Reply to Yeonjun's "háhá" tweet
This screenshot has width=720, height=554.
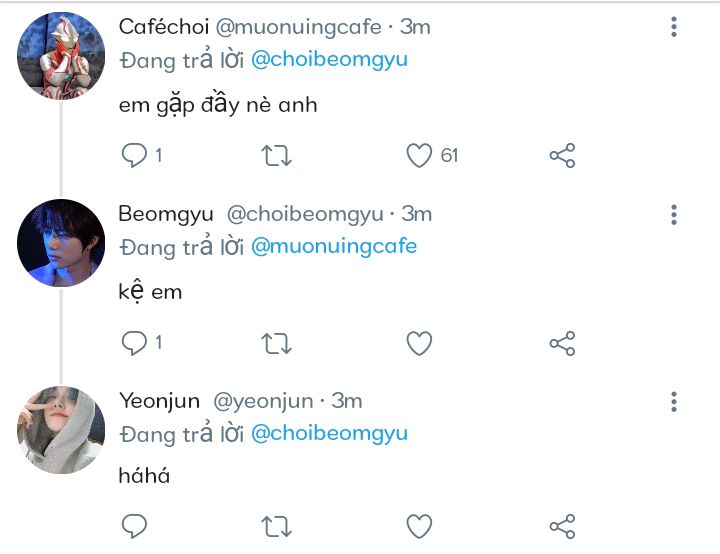tap(134, 526)
